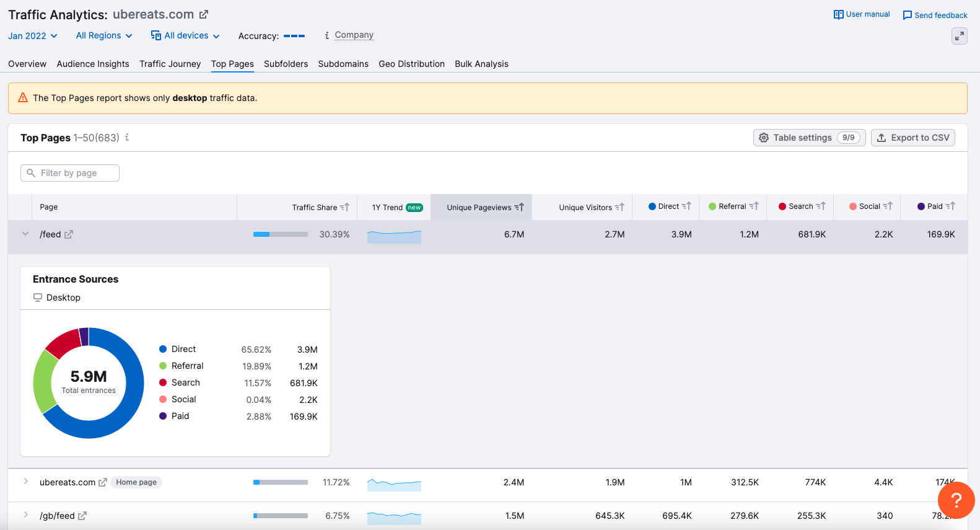The height and width of the screenshot is (530, 980).
Task: Open /gb/feed external link icon
Action: 82,516
